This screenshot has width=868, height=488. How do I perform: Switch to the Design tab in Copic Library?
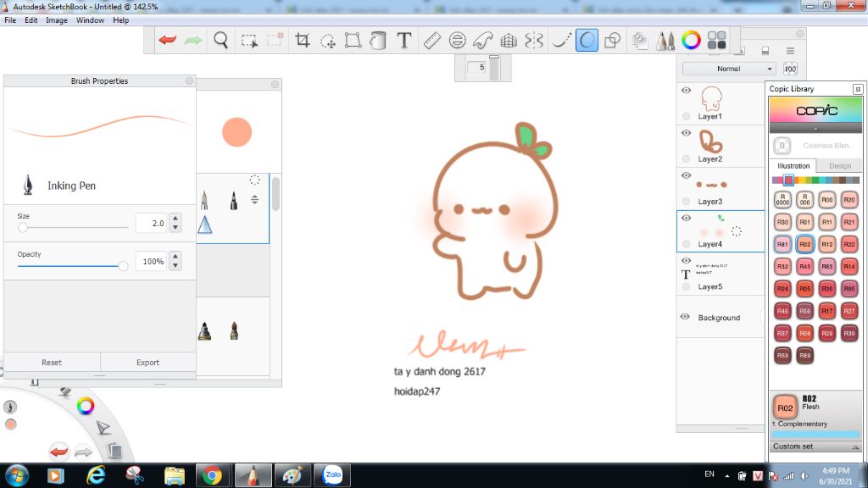point(840,166)
